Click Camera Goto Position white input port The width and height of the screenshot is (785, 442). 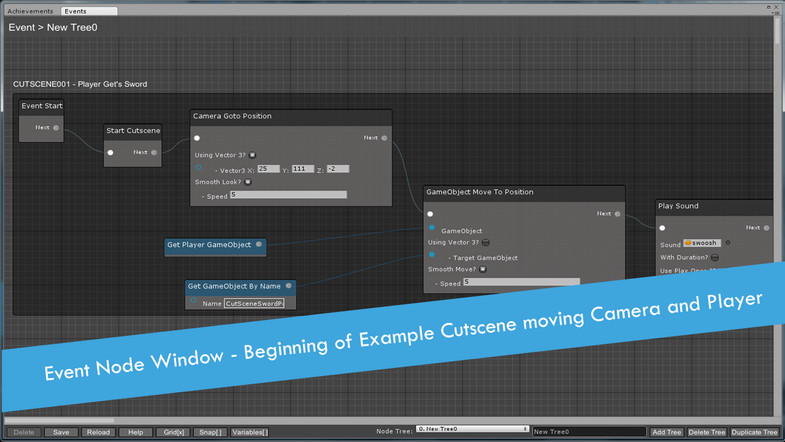[x=197, y=138]
